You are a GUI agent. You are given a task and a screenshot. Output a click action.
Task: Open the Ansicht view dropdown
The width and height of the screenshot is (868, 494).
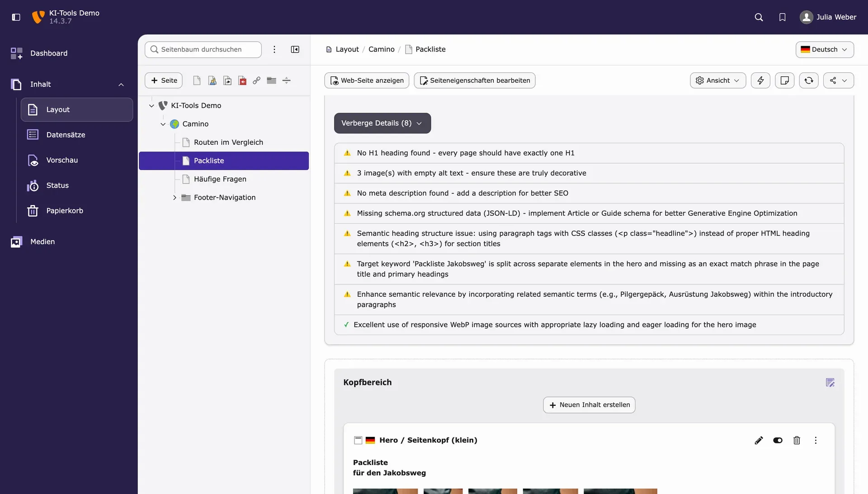[718, 81]
